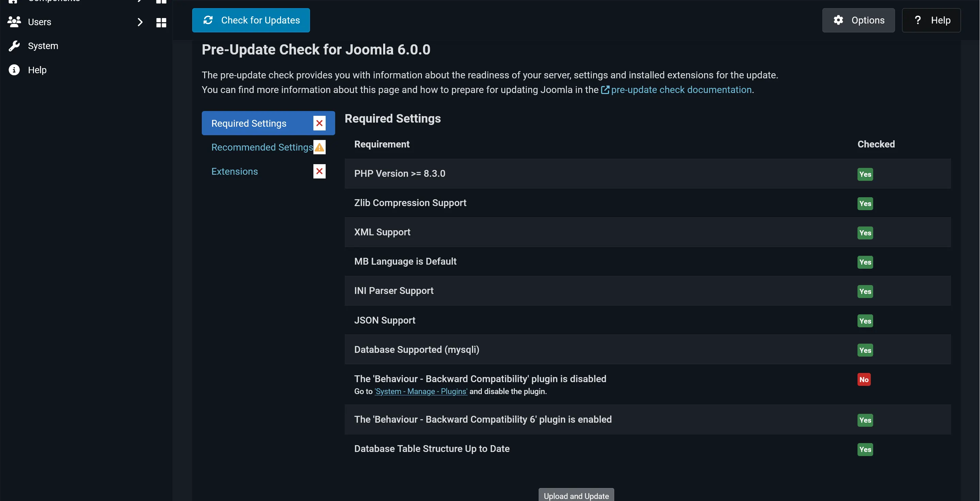Image resolution: width=980 pixels, height=501 pixels.
Task: Open the Options toolbar button
Action: [858, 20]
